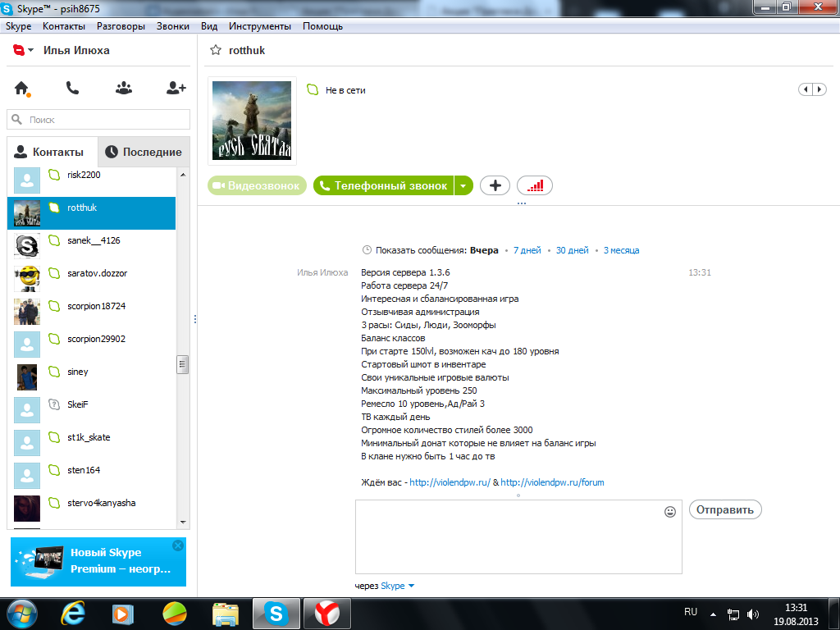Show messages from 7 дней
Screen dimensions: 840x630
click(527, 250)
